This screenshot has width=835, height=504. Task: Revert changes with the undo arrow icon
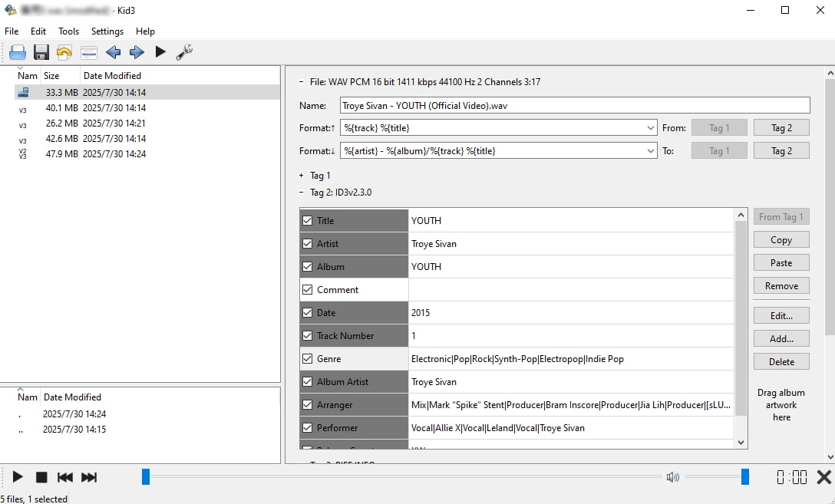(x=64, y=52)
